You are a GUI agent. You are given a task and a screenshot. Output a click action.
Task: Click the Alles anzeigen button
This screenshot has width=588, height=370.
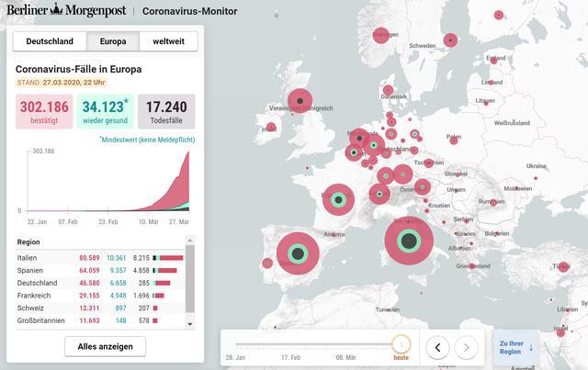[x=105, y=346]
